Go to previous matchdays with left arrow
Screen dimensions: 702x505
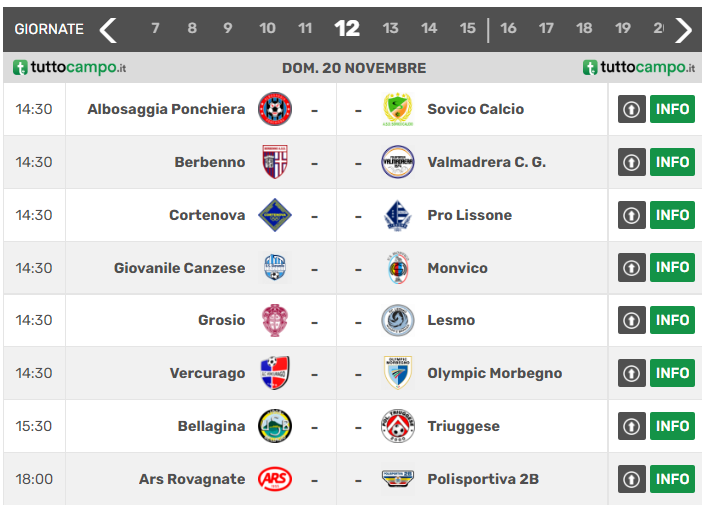point(108,29)
